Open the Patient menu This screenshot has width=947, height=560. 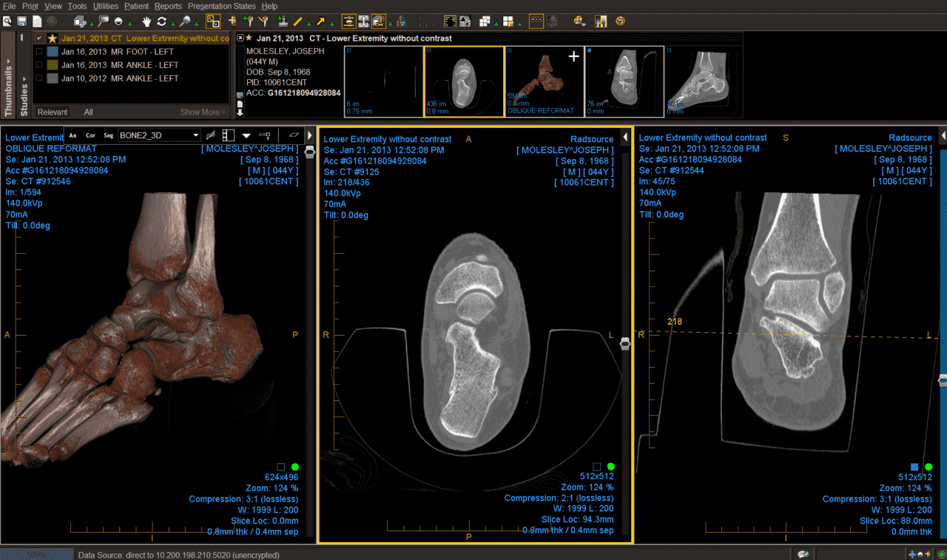pos(138,6)
